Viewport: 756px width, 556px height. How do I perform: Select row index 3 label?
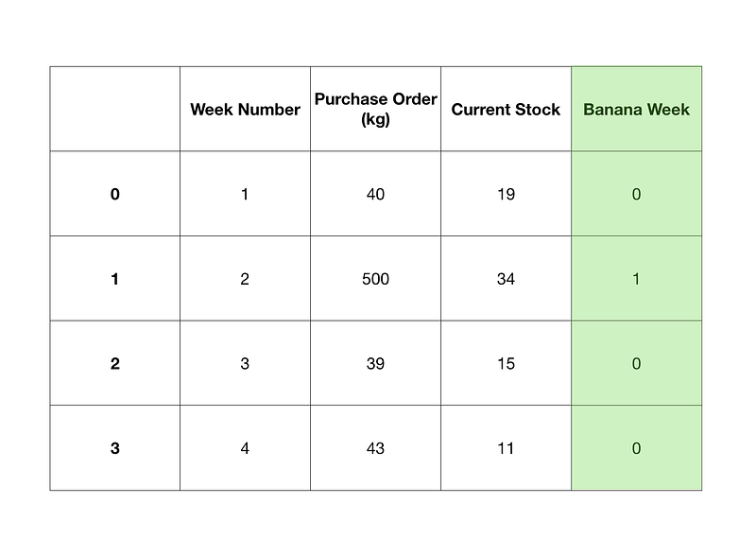pyautogui.click(x=115, y=448)
